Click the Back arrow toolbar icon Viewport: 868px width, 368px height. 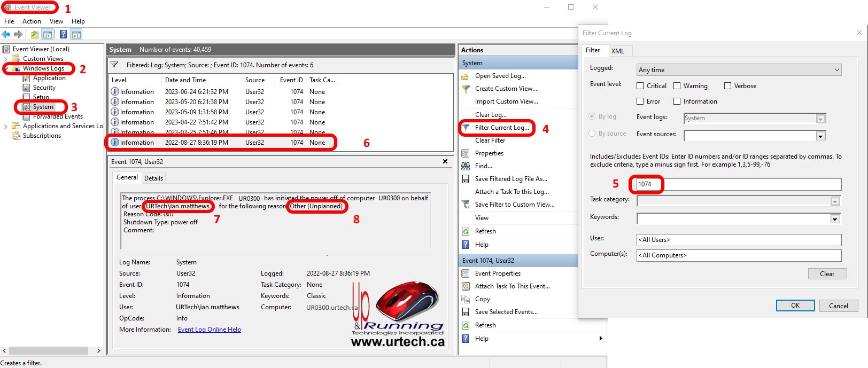pos(6,35)
